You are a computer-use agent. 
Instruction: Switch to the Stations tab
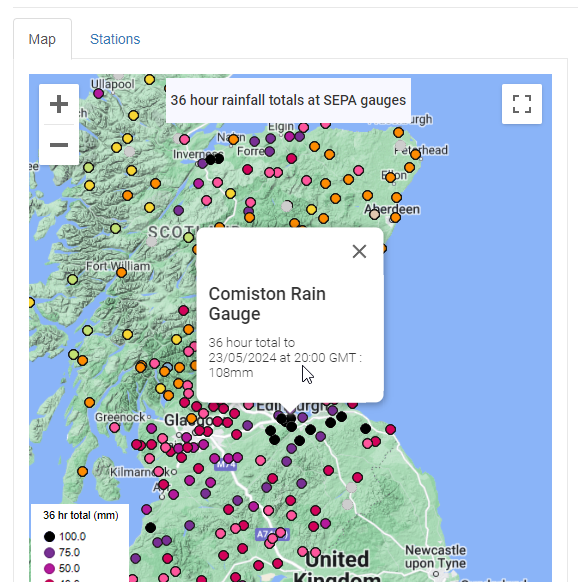(115, 39)
